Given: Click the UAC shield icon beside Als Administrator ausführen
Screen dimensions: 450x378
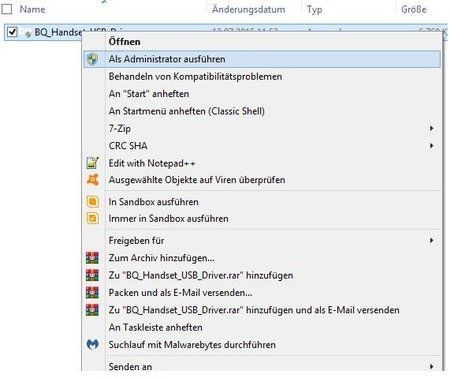Looking at the screenshot, I should (92, 59).
